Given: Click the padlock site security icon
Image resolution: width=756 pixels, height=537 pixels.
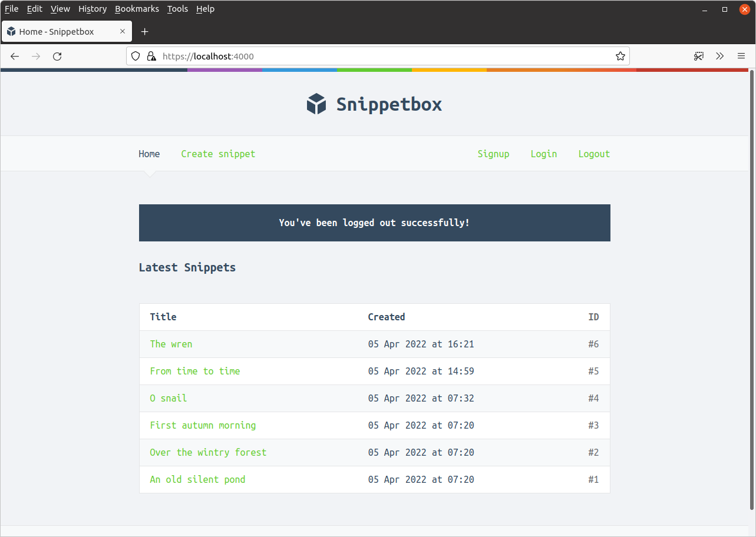Looking at the screenshot, I should tap(151, 57).
